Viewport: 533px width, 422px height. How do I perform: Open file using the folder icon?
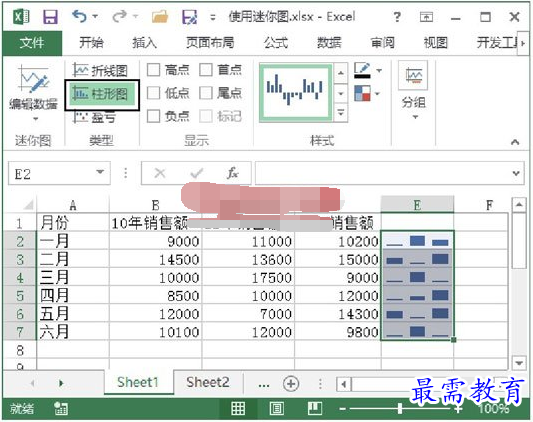click(x=159, y=16)
